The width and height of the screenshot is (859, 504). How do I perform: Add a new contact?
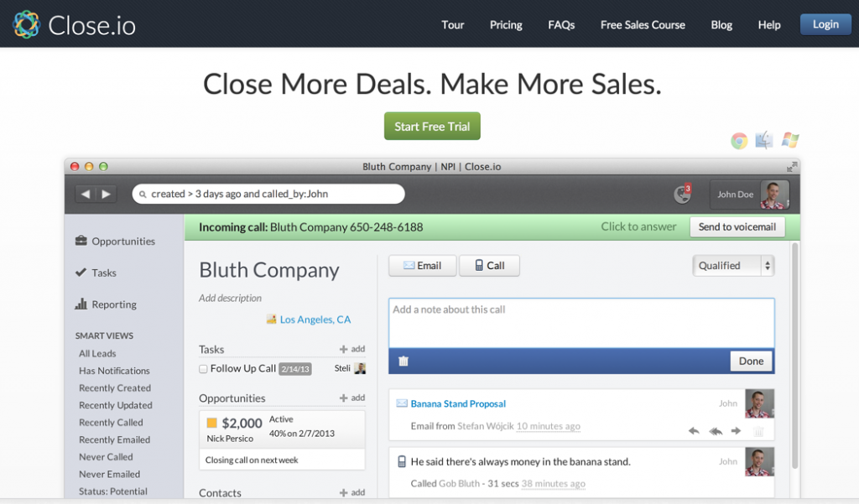(x=352, y=492)
